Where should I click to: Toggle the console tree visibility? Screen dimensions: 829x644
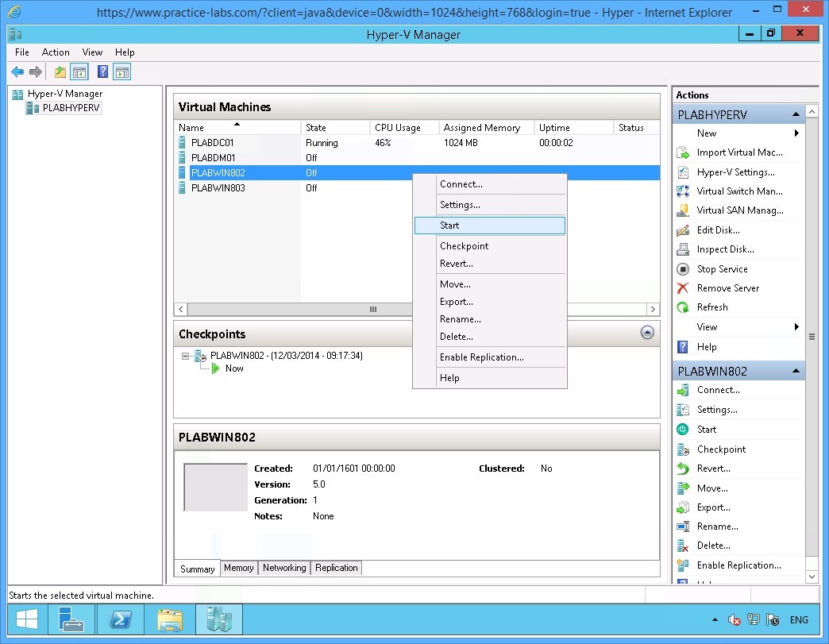click(79, 71)
